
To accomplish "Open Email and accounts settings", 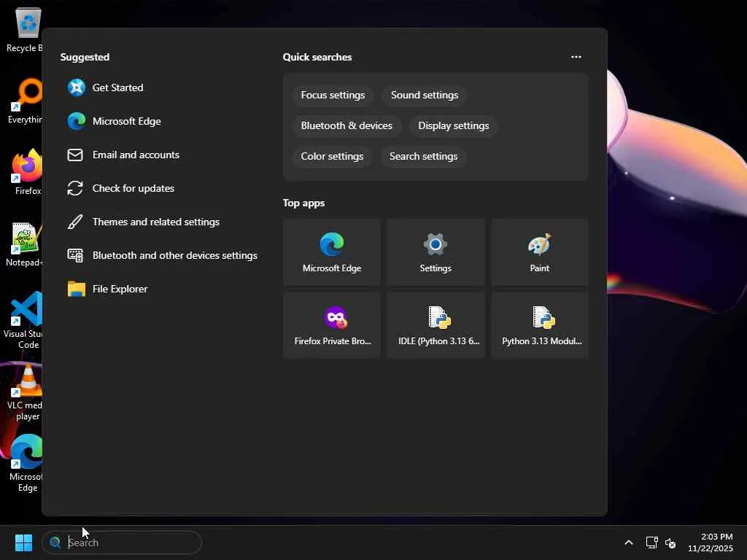I will coord(123,155).
